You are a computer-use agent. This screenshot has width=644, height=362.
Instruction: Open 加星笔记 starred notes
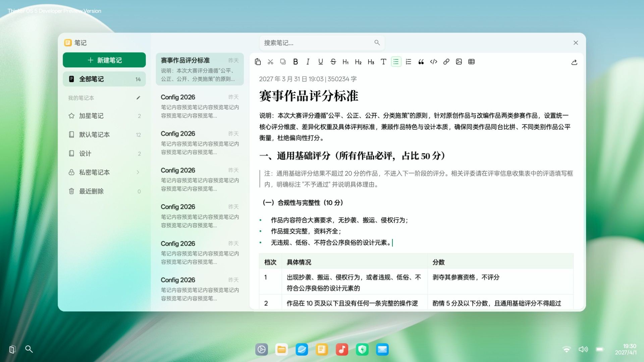104,116
